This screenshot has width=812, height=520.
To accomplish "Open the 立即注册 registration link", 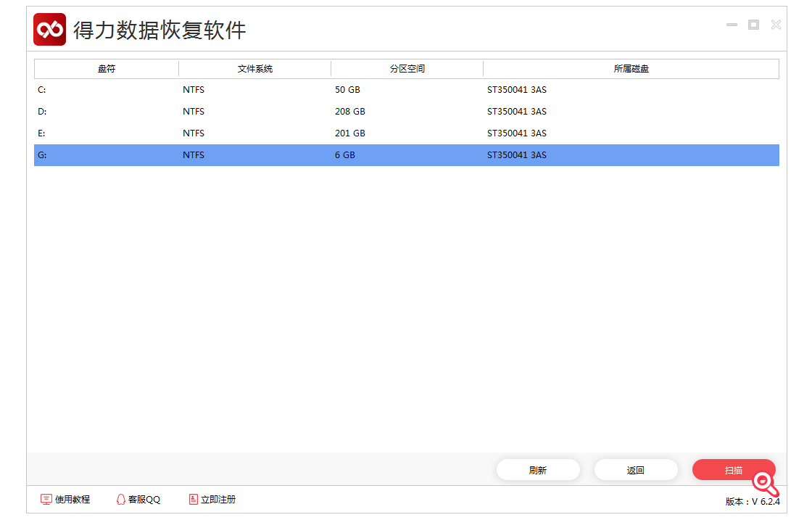I will pos(212,499).
